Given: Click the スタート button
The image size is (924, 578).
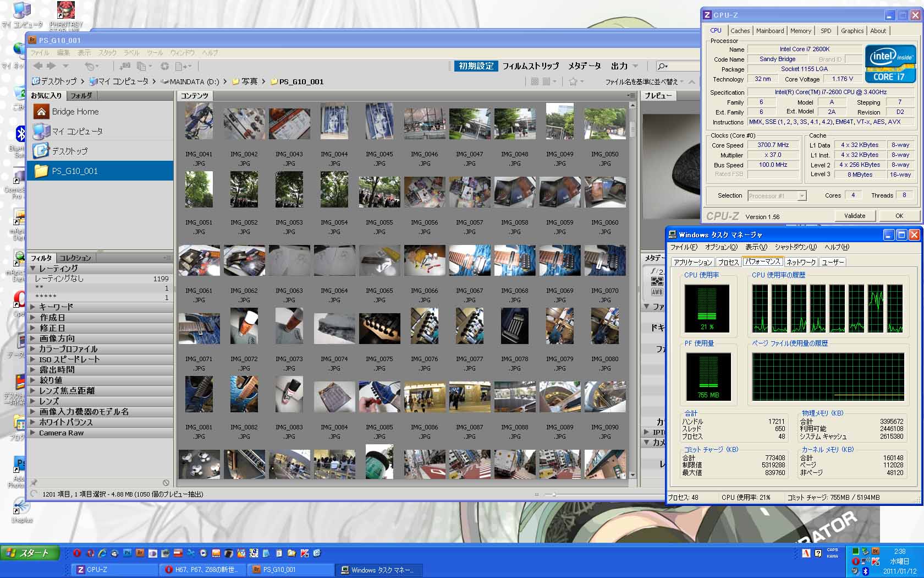Looking at the screenshot, I should (30, 553).
